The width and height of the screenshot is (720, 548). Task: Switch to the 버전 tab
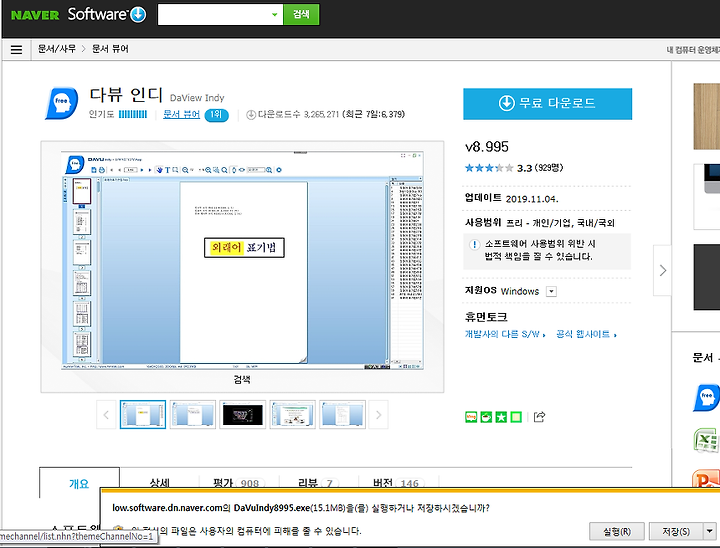click(x=398, y=483)
